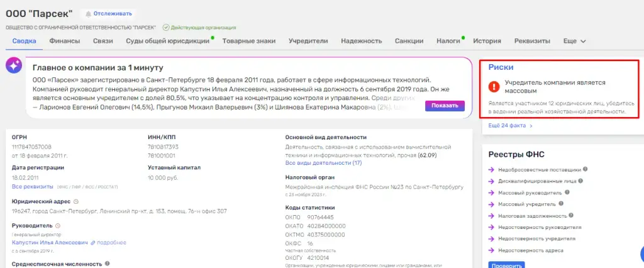This screenshot has height=268, width=644.
Task: Open Суды общей юрисдикции tab
Action: click(x=167, y=41)
